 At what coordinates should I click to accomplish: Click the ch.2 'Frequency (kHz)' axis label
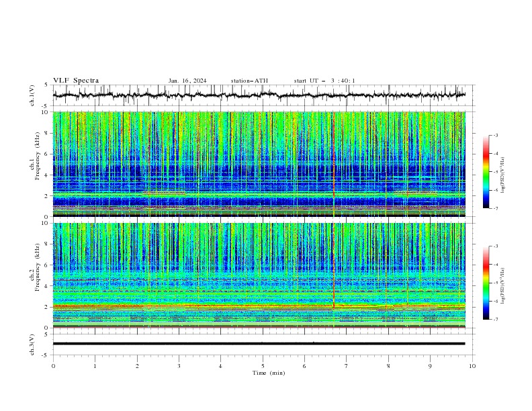coord(38,266)
